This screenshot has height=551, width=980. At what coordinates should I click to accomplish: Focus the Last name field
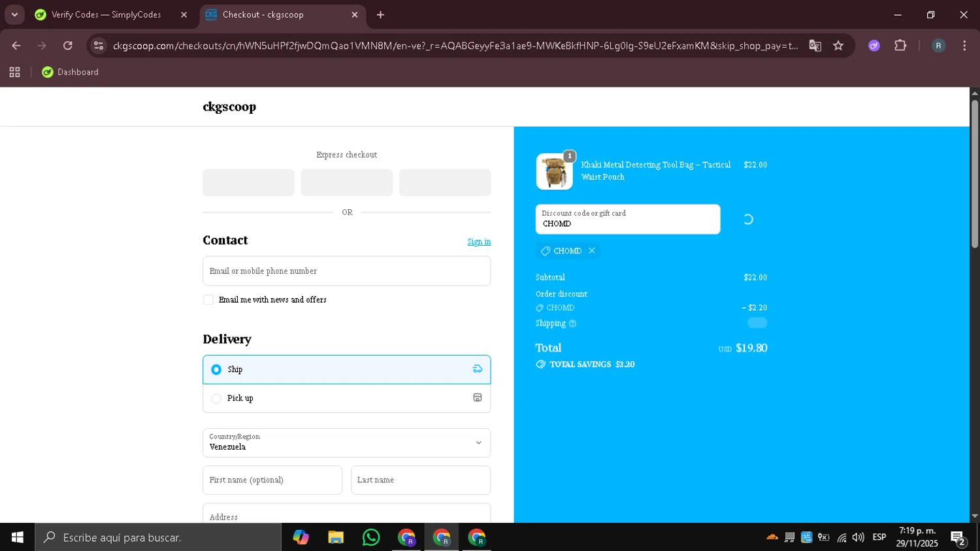click(x=421, y=480)
